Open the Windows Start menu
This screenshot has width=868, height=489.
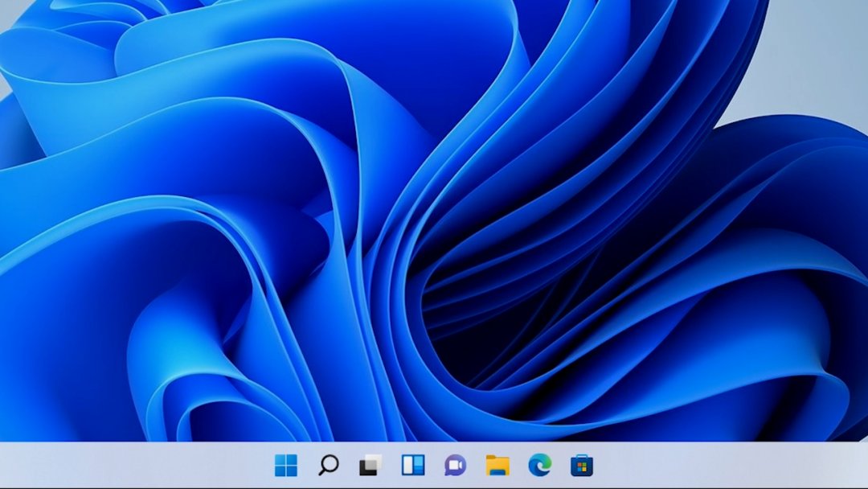[x=285, y=465]
